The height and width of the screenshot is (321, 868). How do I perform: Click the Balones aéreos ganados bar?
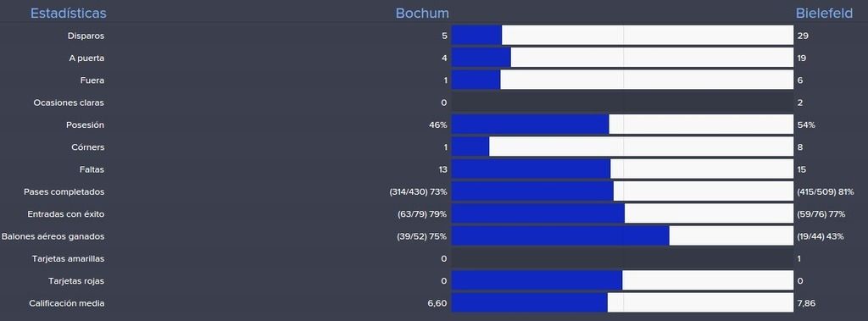tap(622, 235)
